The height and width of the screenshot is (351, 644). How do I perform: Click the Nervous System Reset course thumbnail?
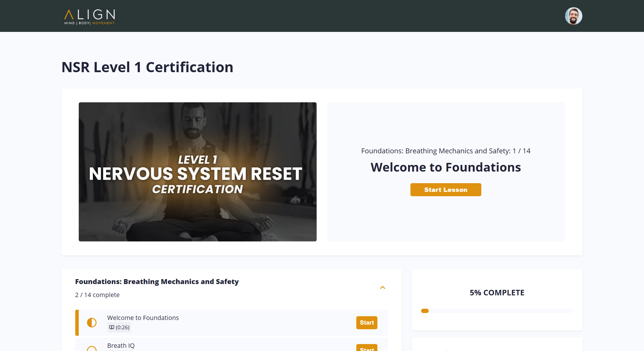coord(197,172)
